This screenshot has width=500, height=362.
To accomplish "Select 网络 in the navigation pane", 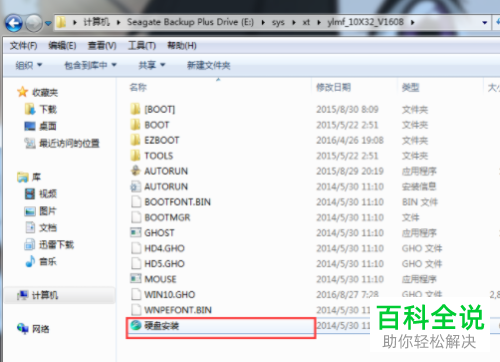I will click(x=41, y=329).
